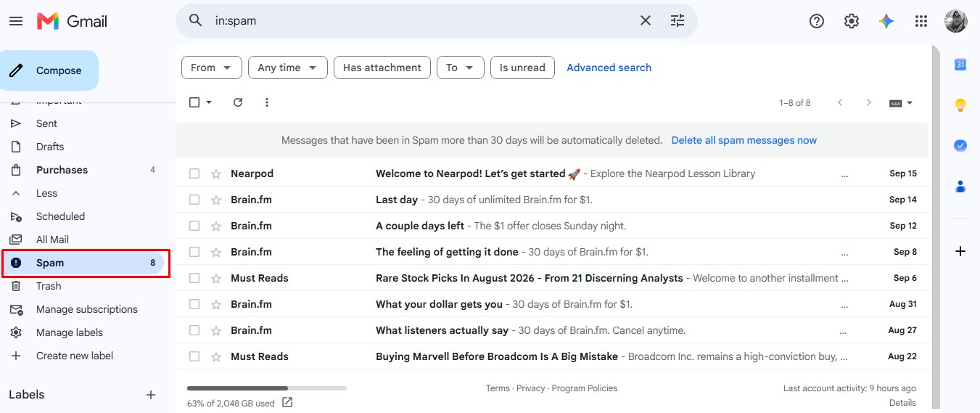Open Google Keep side panel icon
This screenshot has width=980, height=413.
tap(960, 105)
